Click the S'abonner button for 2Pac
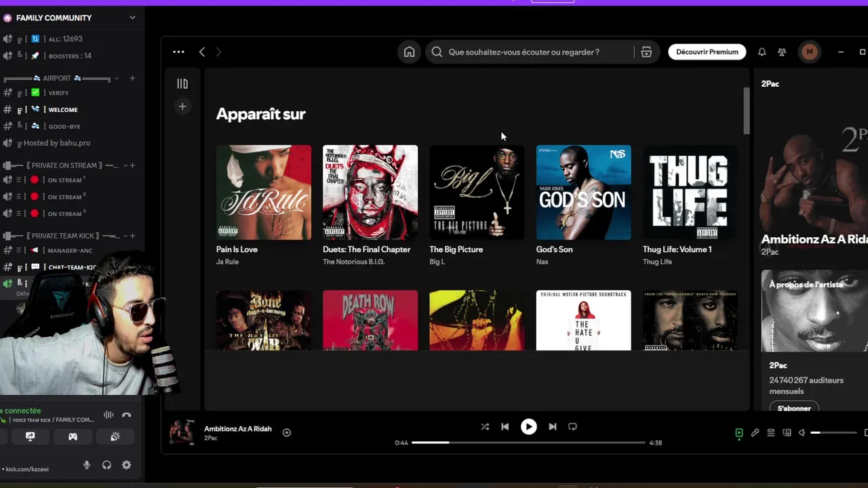 794,408
